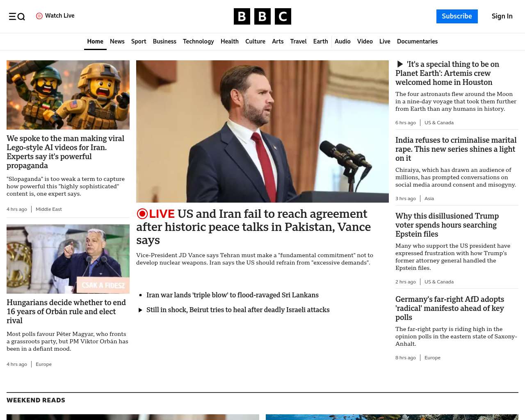
Task: Click the red Watch Live indicator icon
Action: [x=39, y=16]
